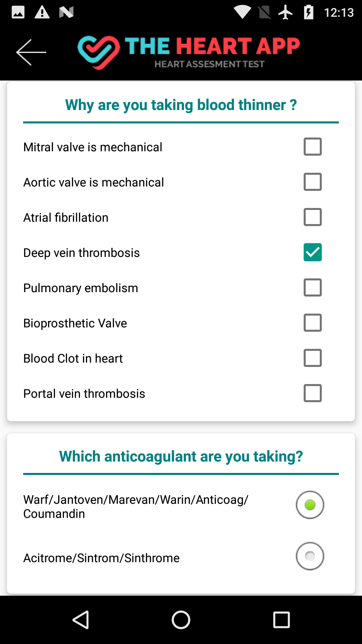The height and width of the screenshot is (644, 362).
Task: Open recent apps with square button
Action: click(281, 620)
